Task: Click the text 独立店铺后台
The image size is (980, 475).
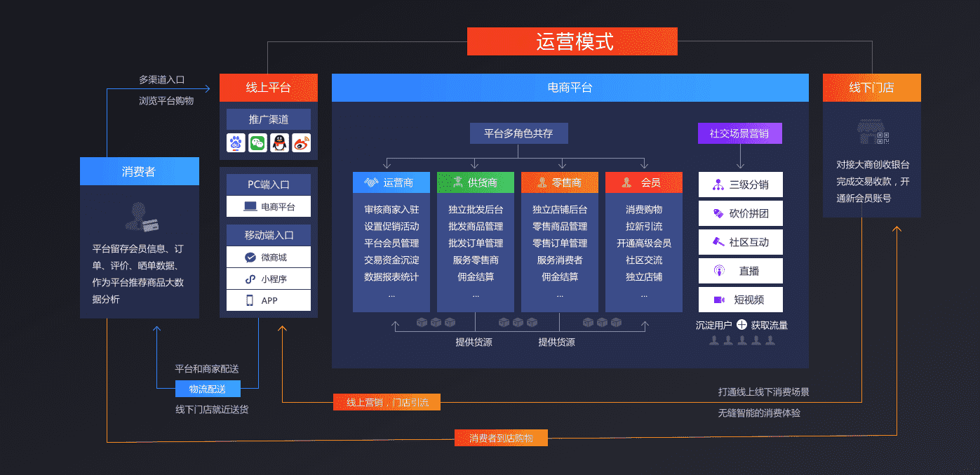Action: (x=560, y=210)
